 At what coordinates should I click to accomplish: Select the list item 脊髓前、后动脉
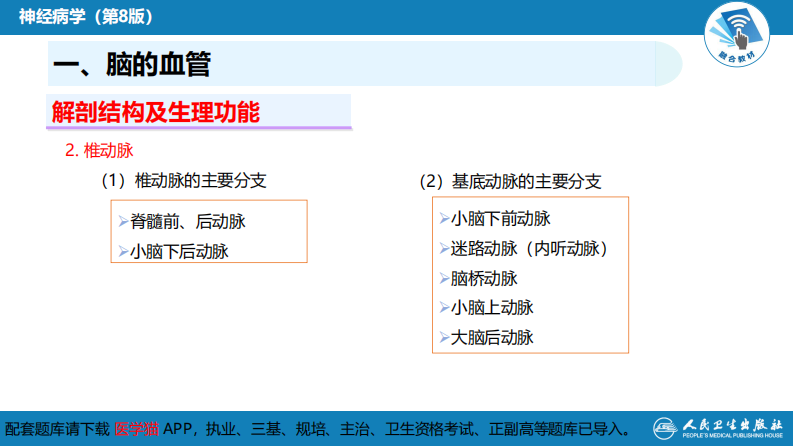[188, 221]
